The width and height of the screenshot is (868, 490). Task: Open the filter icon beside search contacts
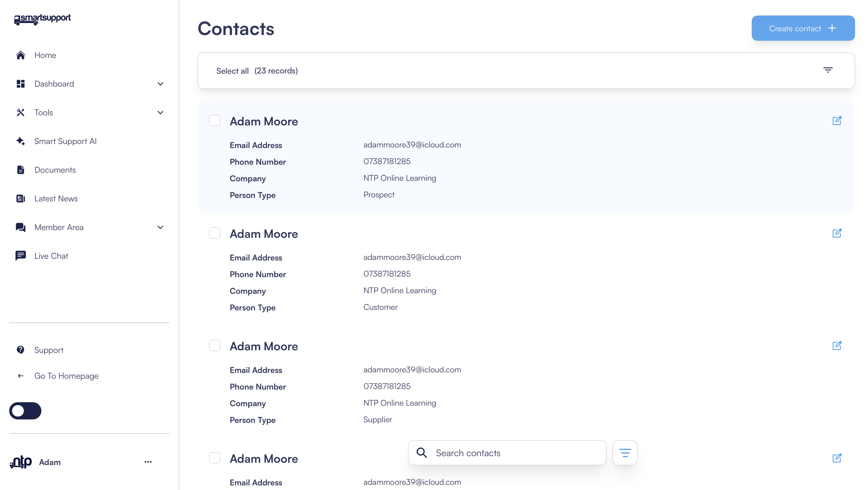pos(625,453)
